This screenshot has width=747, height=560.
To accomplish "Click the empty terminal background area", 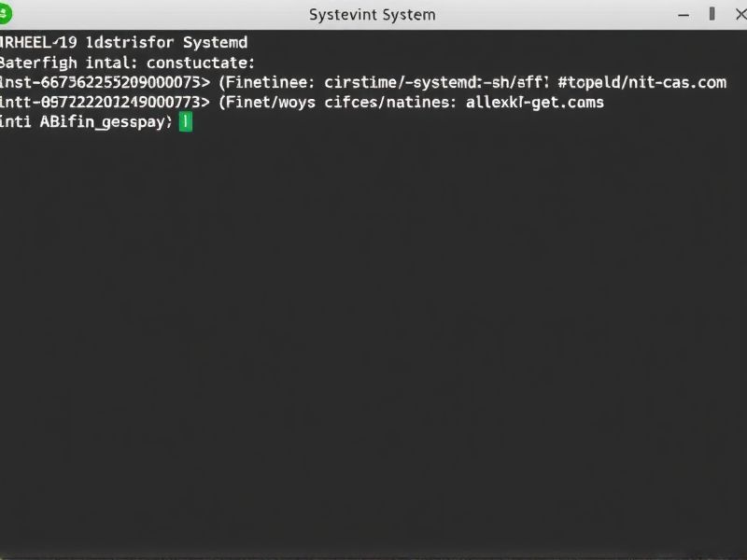I will pos(373,327).
